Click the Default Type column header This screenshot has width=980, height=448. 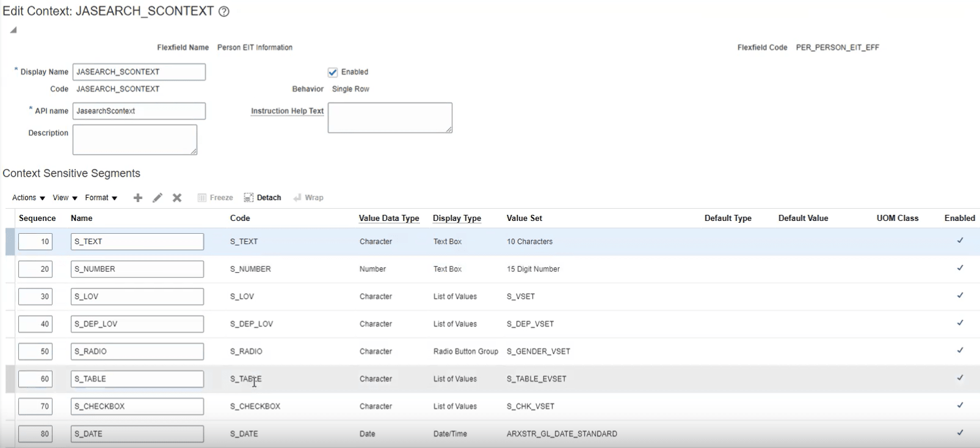728,219
